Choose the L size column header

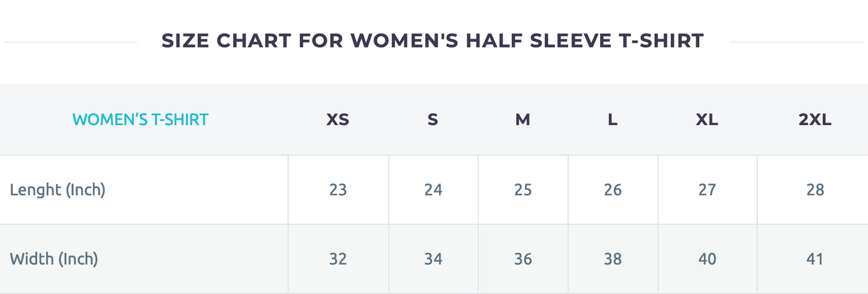point(612,120)
